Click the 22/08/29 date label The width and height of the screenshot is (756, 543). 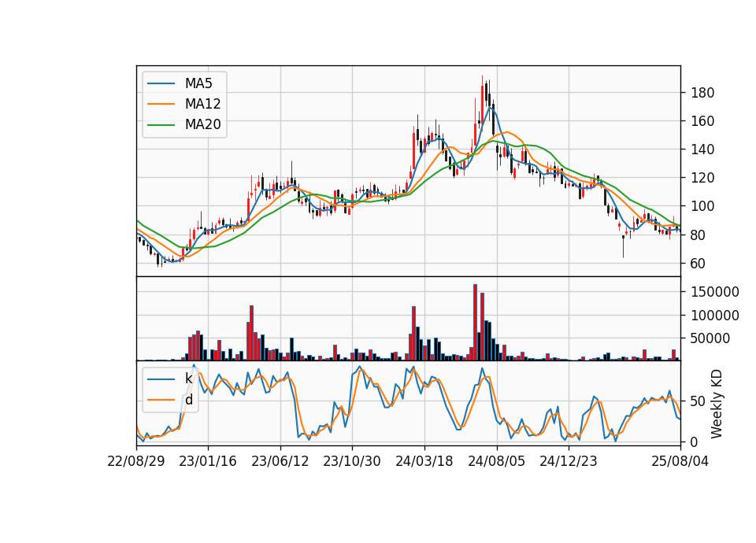tap(136, 461)
